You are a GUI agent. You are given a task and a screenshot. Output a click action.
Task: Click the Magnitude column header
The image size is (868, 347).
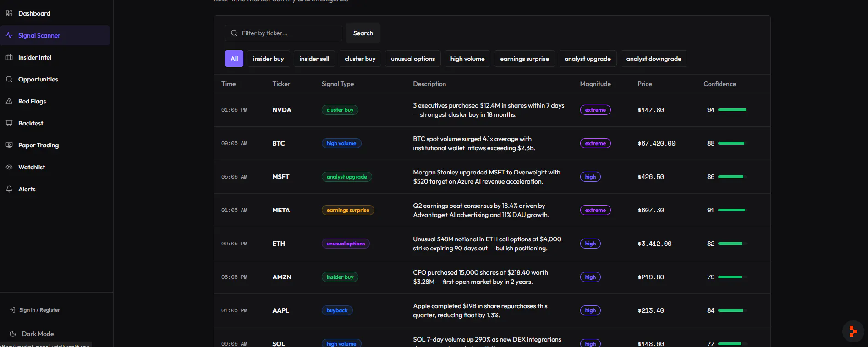click(x=595, y=84)
